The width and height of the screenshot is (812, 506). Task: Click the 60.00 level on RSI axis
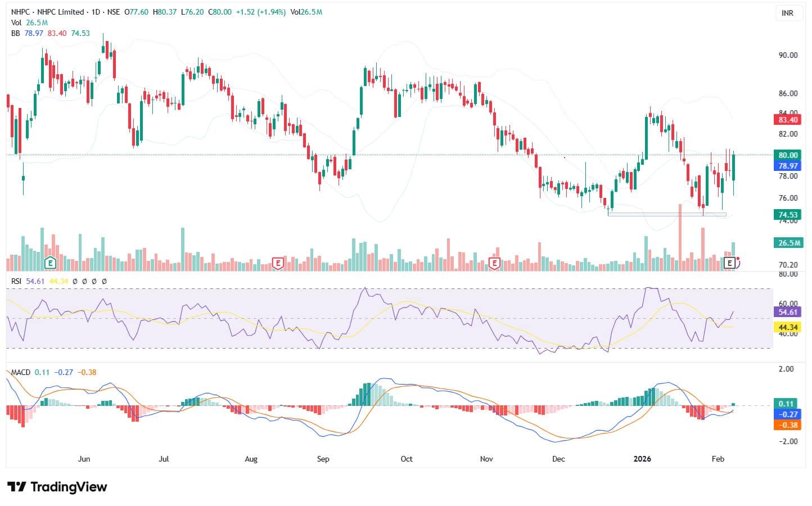coord(788,304)
